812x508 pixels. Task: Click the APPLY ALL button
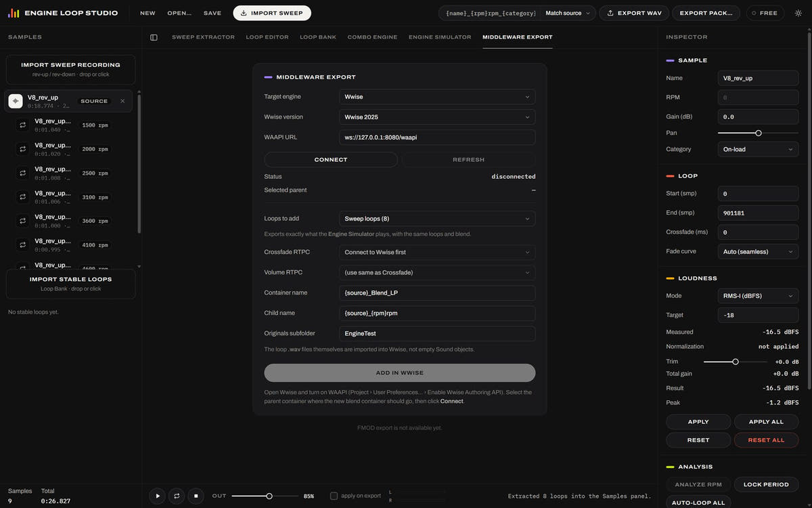click(x=766, y=422)
